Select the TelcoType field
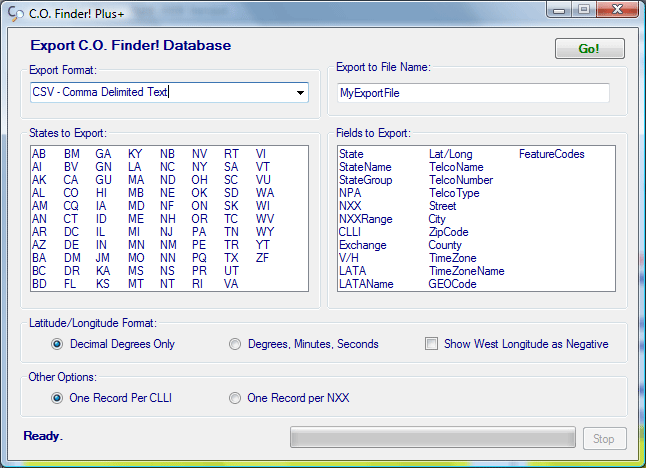This screenshot has width=646, height=468. [454, 193]
